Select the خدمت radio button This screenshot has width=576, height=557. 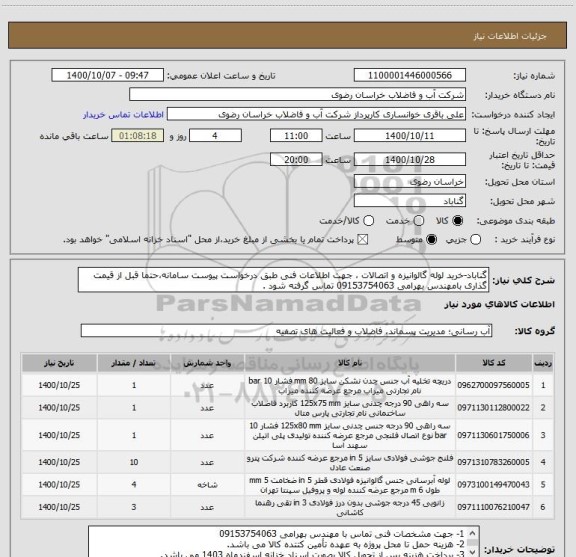pyautogui.click(x=419, y=221)
